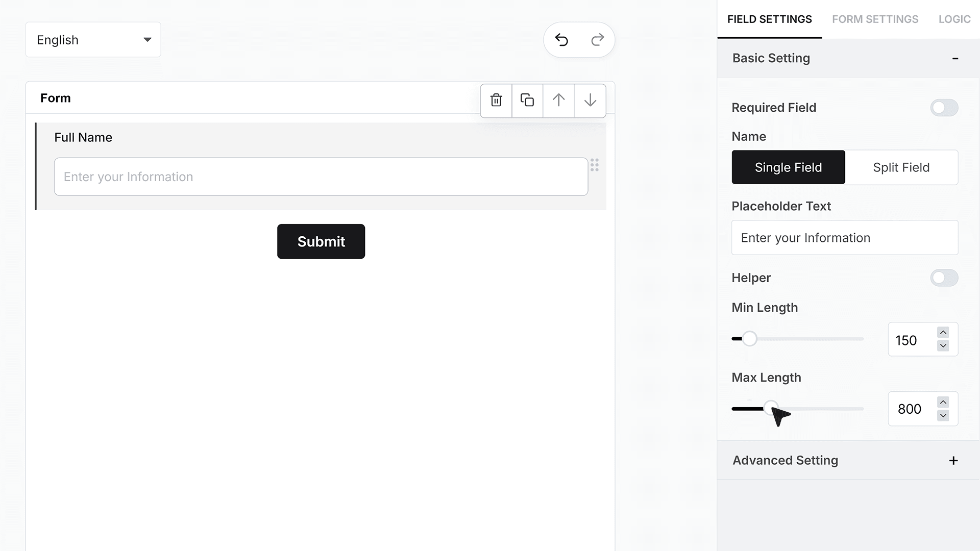Redo the last change
Screen dimensions: 980x551
(x=597, y=40)
